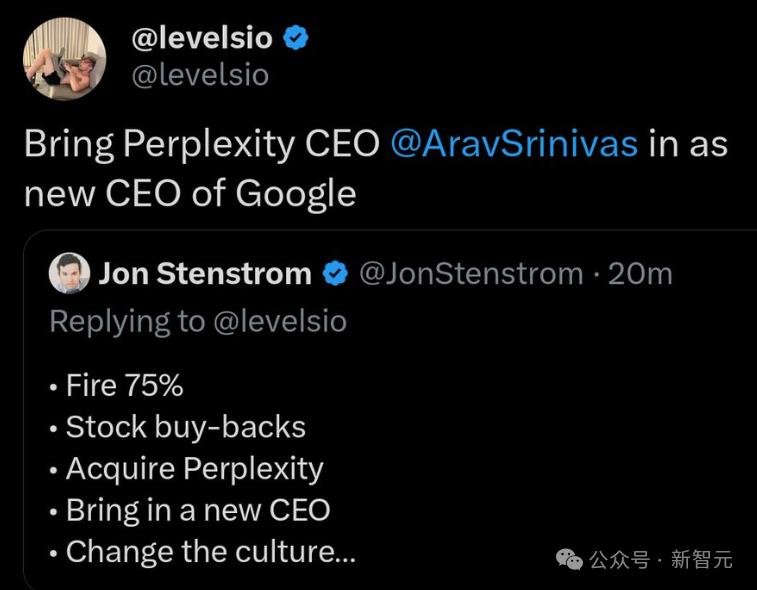The width and height of the screenshot is (757, 590).
Task: Click the 公众号 · 新智元 watermark text
Action: pos(661,559)
